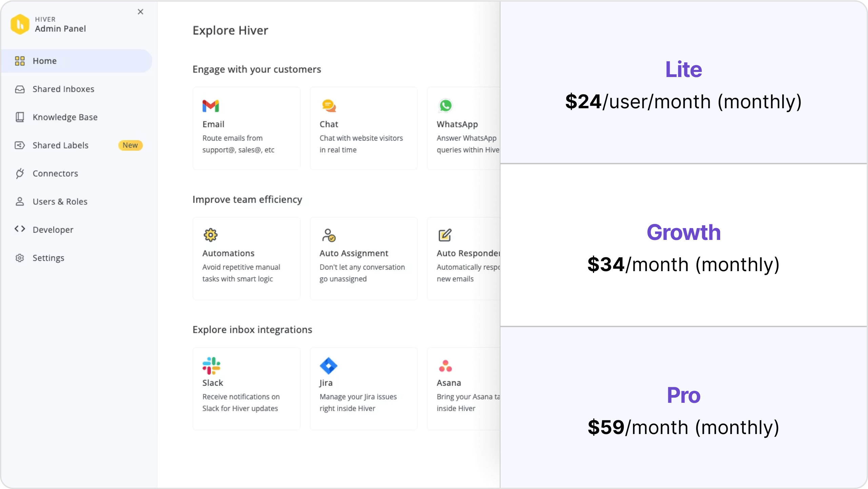Screen dimensions: 868x489
Task: Click the Automations gear icon
Action: pos(211,234)
